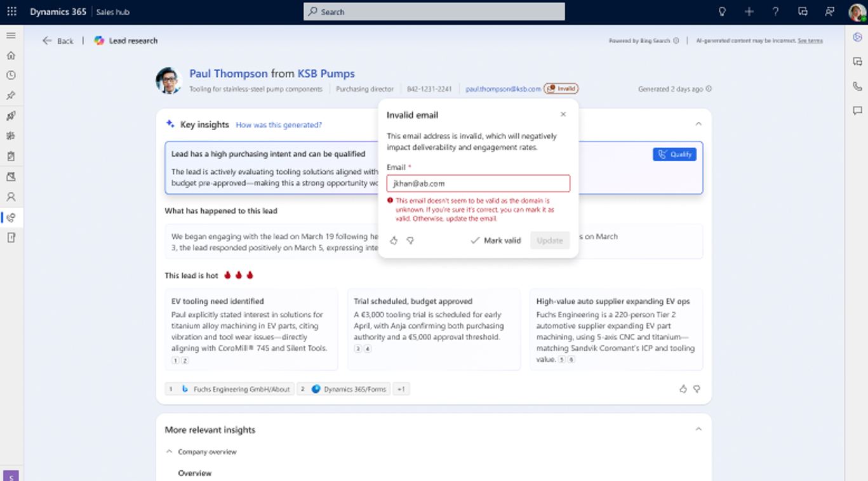Select the EV tooling need identified card
868x481 pixels.
pos(251,329)
